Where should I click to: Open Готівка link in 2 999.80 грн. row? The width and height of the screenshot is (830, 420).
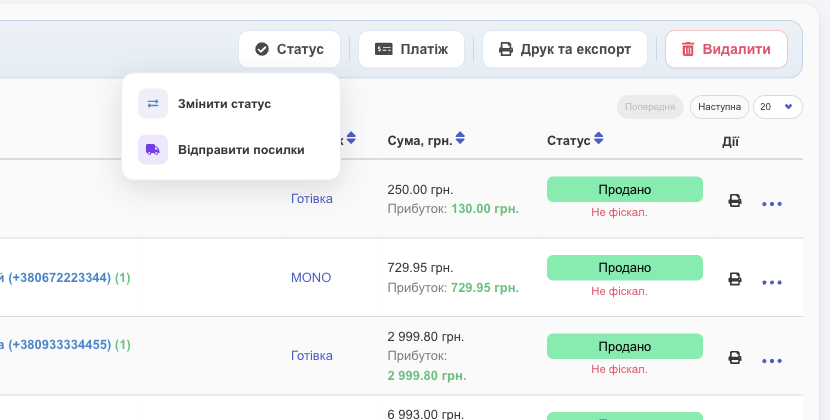(312, 356)
